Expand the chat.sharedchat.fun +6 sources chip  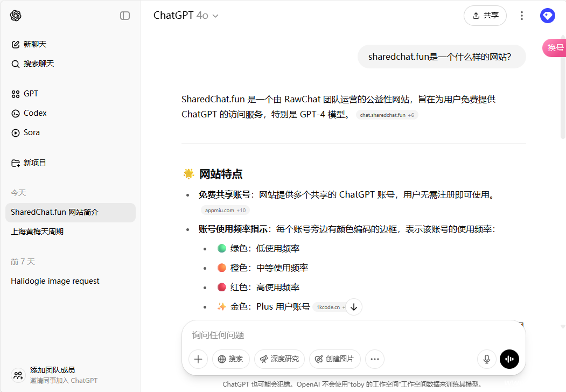tap(387, 115)
